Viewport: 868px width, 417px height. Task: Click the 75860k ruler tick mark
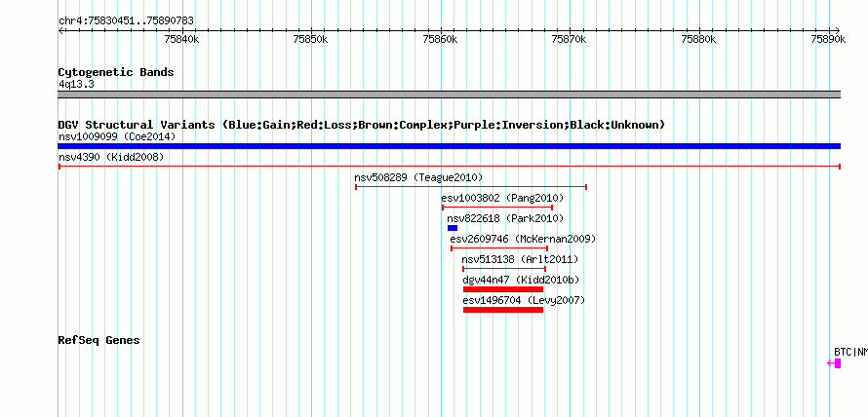[441, 31]
